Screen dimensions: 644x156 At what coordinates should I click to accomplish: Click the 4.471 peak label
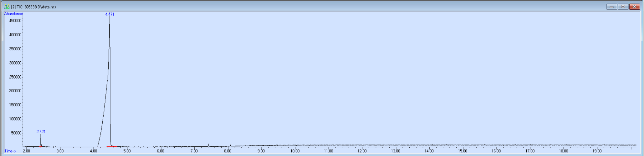pyautogui.click(x=110, y=14)
